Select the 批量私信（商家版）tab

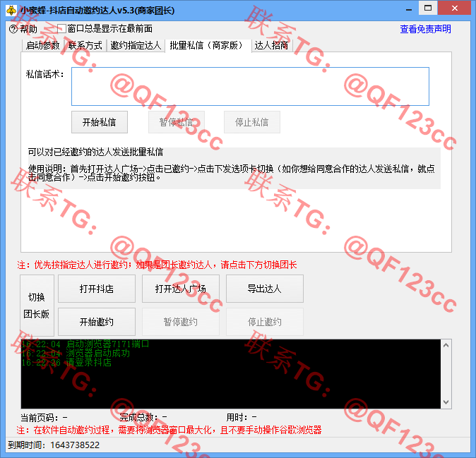click(x=208, y=45)
